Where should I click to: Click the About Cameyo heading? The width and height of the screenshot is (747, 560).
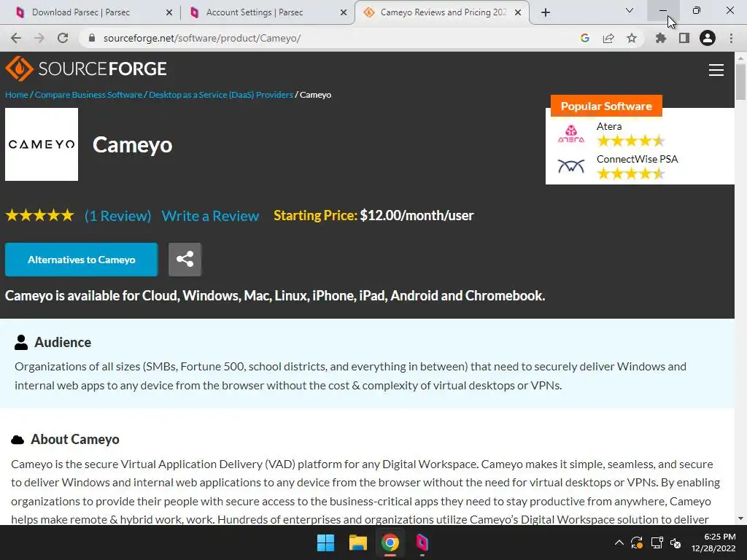(x=75, y=439)
